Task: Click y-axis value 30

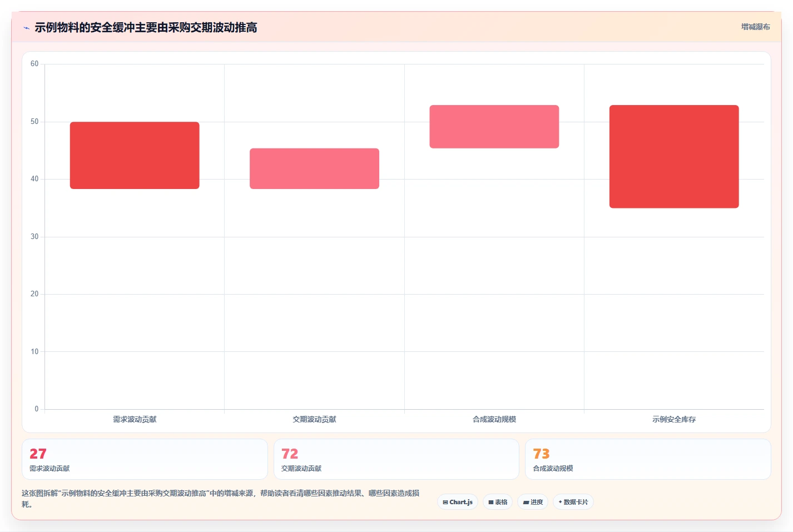Action: [x=34, y=237]
